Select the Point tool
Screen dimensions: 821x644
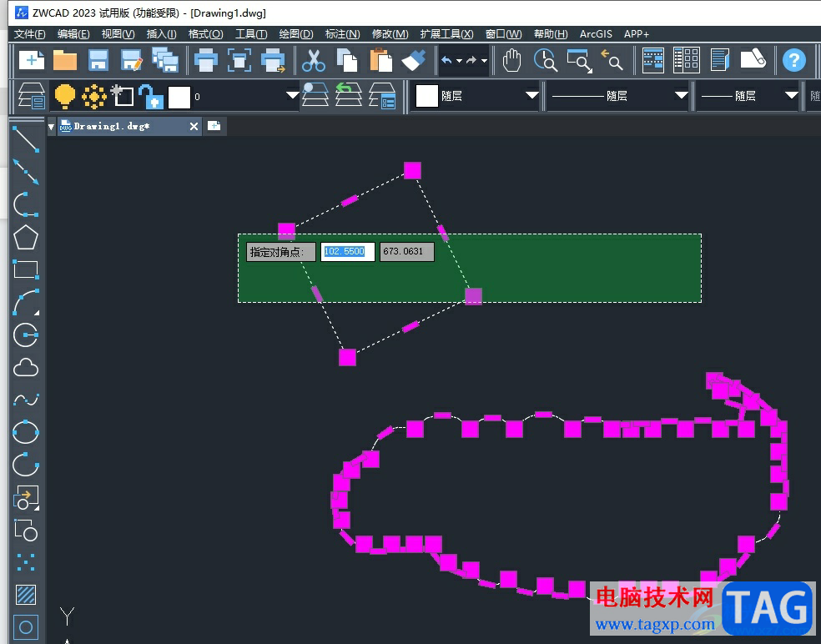[26, 562]
